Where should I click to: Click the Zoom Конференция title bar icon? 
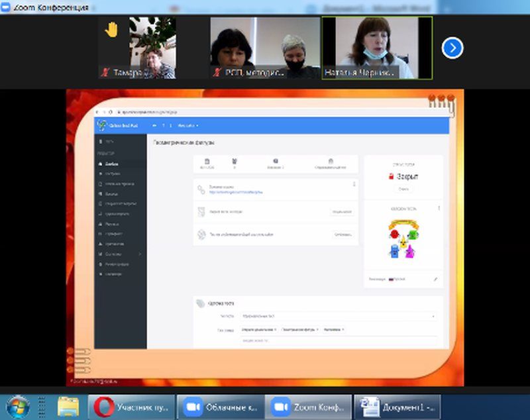(5, 7)
